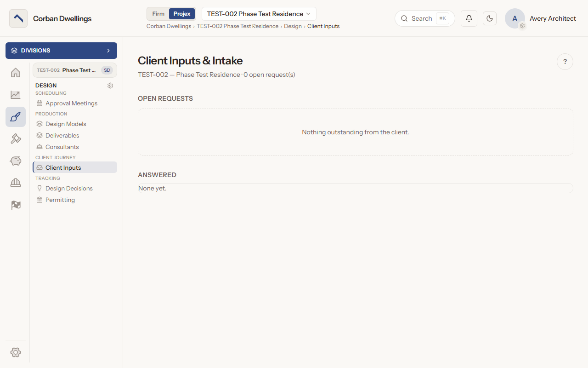Select the Design brush icon in the rail

pos(16,117)
